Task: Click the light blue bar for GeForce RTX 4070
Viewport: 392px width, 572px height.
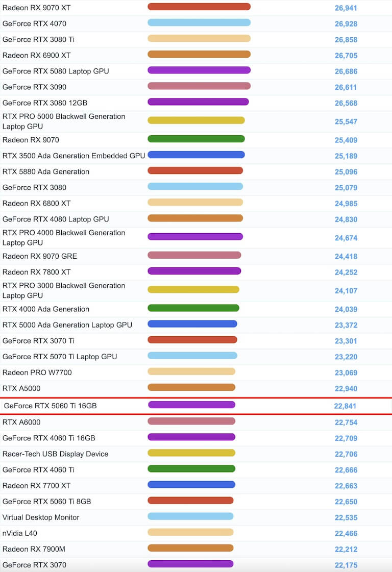Action: tap(199, 22)
